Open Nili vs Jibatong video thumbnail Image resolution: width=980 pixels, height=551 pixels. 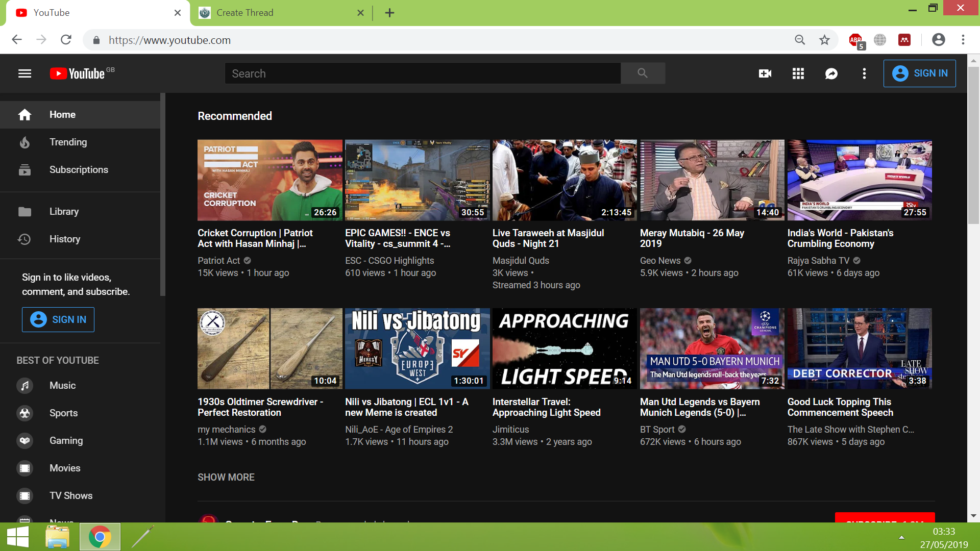417,348
